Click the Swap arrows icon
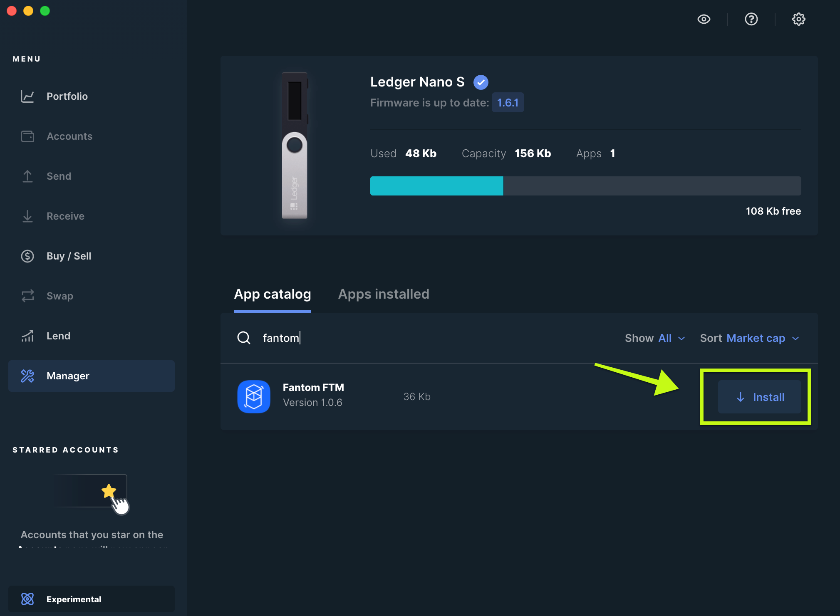This screenshot has height=616, width=840. click(27, 296)
